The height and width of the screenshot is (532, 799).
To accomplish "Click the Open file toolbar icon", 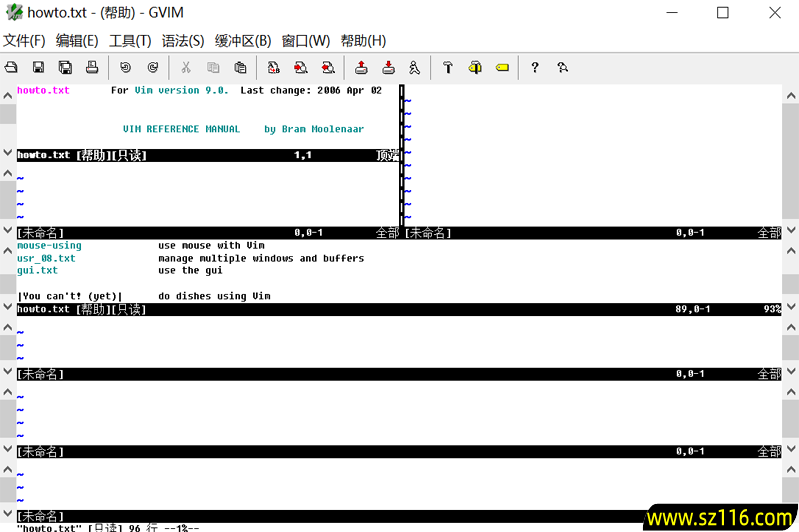I will [x=11, y=67].
